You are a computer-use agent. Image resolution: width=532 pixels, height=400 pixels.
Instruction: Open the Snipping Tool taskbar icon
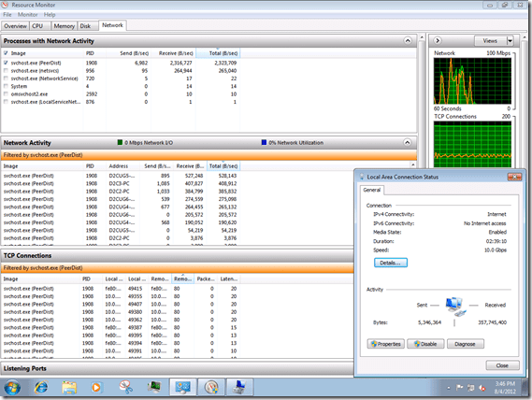125,387
